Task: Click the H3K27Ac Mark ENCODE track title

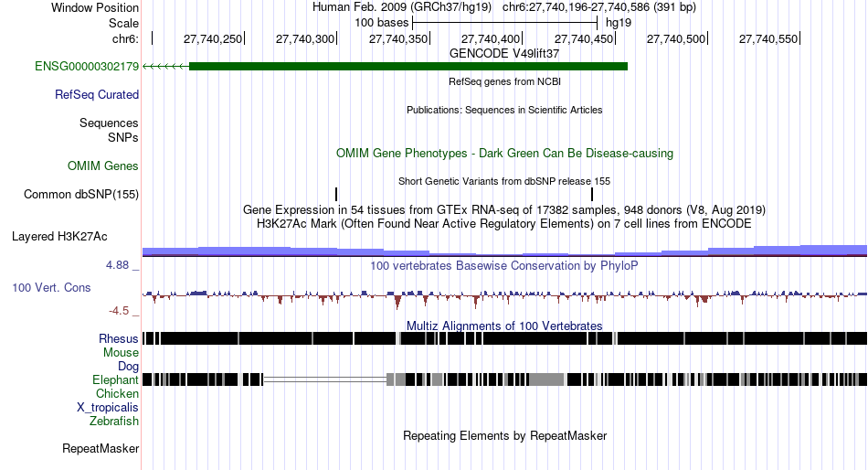Action: (x=504, y=224)
